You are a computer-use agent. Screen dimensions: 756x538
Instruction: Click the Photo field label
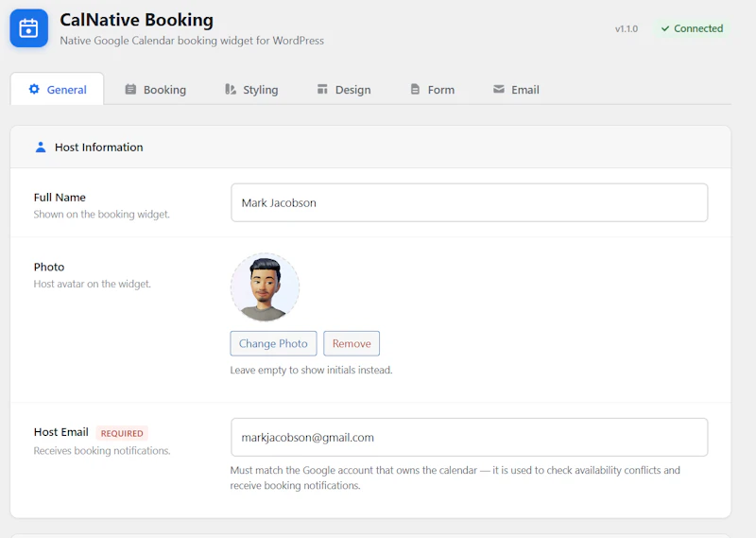point(49,267)
